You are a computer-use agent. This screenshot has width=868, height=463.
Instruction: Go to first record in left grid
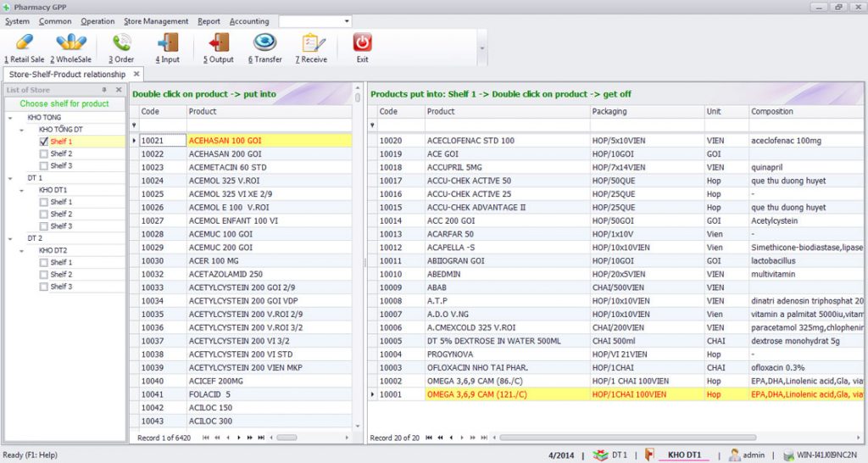tap(206, 438)
